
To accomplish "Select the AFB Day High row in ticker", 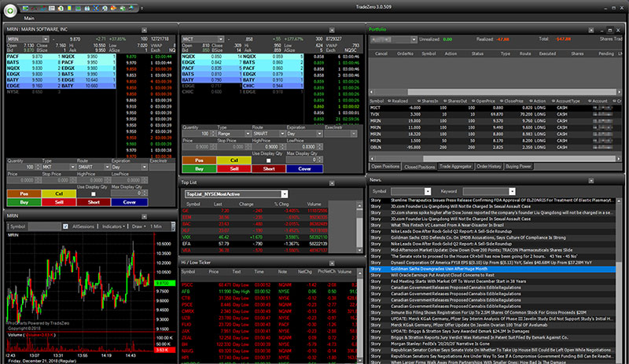I will pos(269,292).
